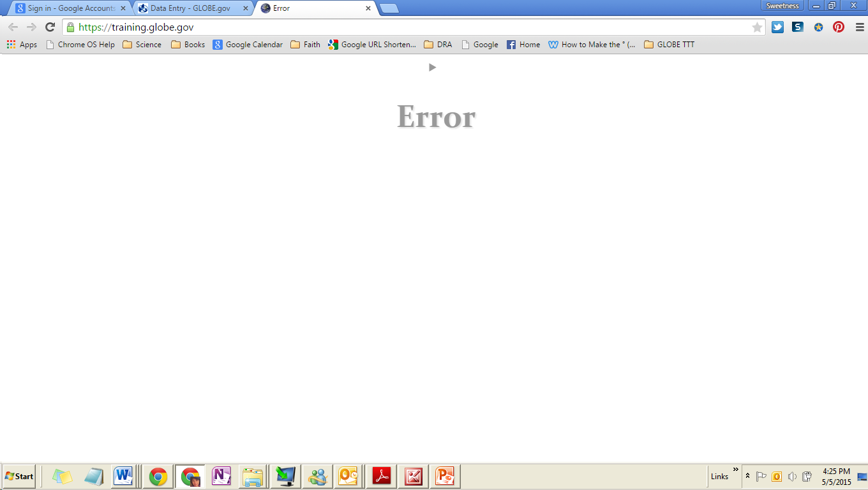Click the volume speaker icon in system tray
This screenshot has height=490, width=868.
tap(792, 477)
